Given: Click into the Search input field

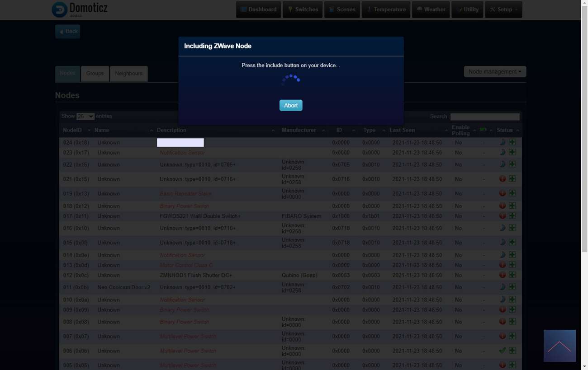Looking at the screenshot, I should click(484, 117).
